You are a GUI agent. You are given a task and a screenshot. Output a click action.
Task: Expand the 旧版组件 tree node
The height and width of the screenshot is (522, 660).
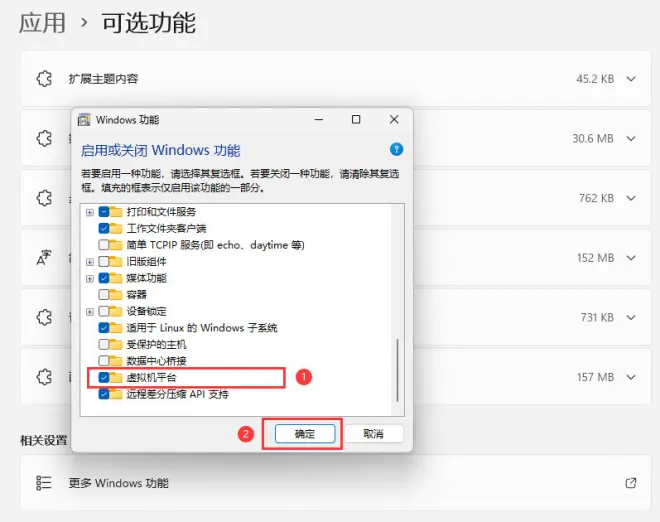point(90,262)
